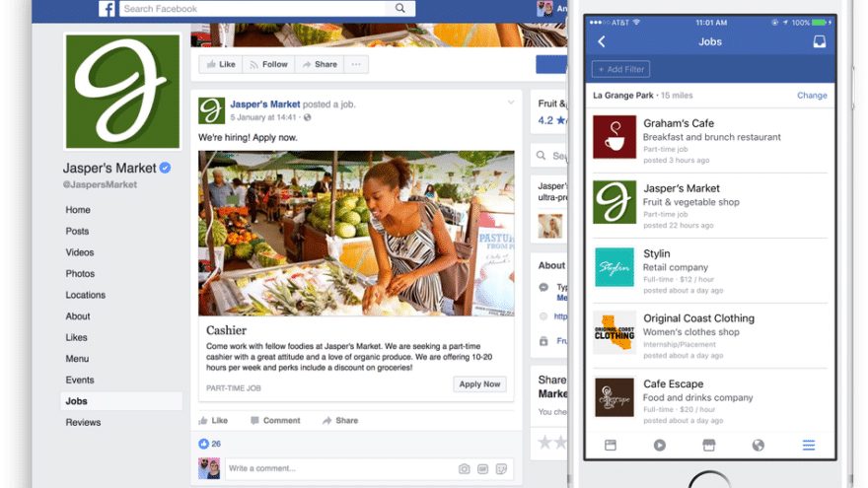The image size is (868, 488).
Task: Tap the Change location link
Action: pos(812,96)
